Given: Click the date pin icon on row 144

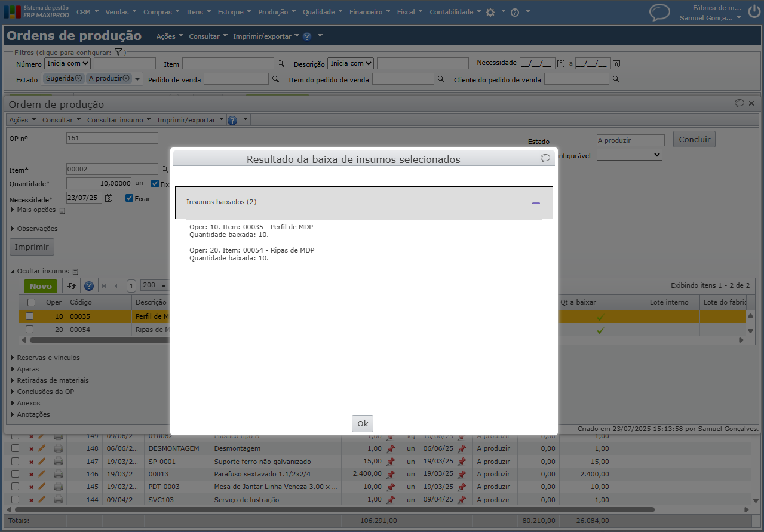Looking at the screenshot, I should (461, 500).
